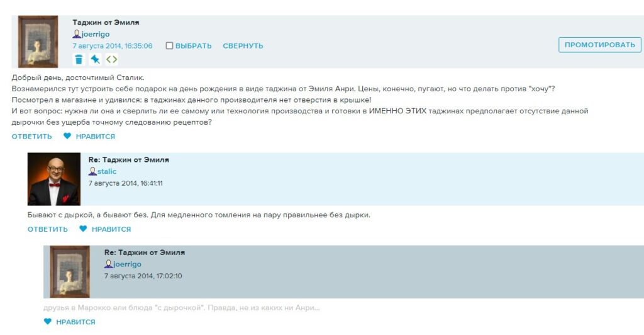Click joerrigo's avatar on the top comment
This screenshot has width=644, height=335.
pyautogui.click(x=38, y=42)
